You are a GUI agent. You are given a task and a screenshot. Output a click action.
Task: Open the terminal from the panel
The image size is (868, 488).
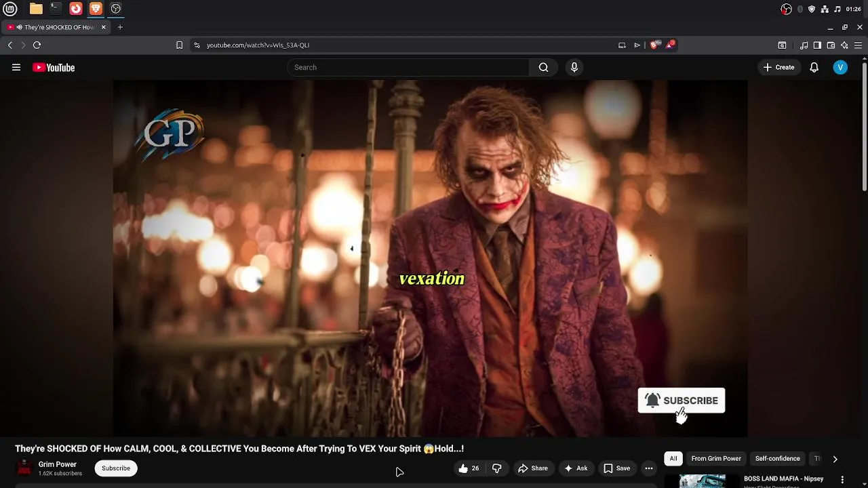pos(56,9)
